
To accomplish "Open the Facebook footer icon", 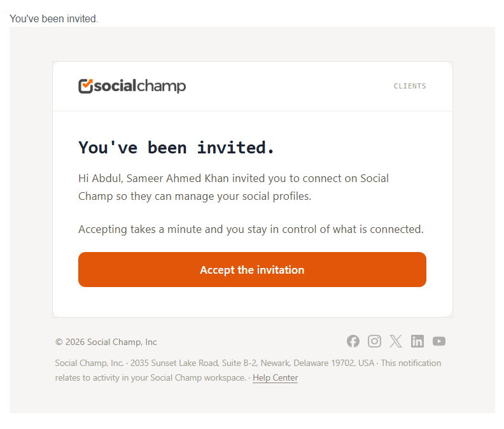I will tap(353, 341).
